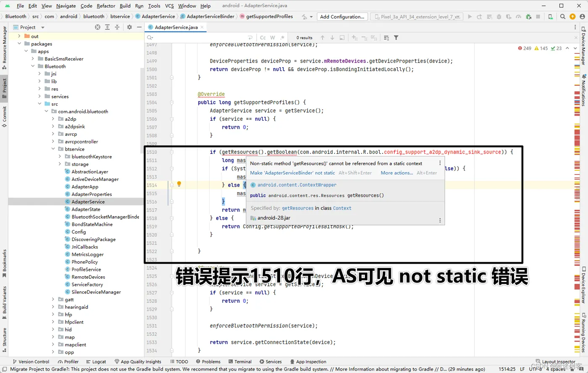This screenshot has height=373, width=588.
Task: Click More actions link in error popup
Action: [396, 173]
